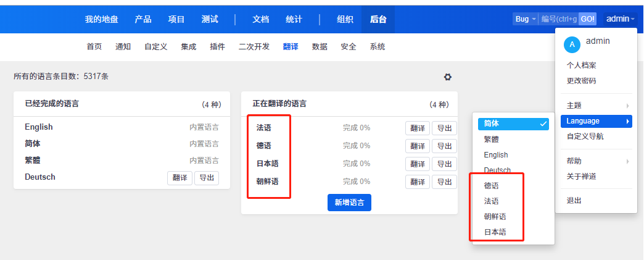The height and width of the screenshot is (260, 644).
Task: Click English in completed languages list
Action: coord(39,127)
